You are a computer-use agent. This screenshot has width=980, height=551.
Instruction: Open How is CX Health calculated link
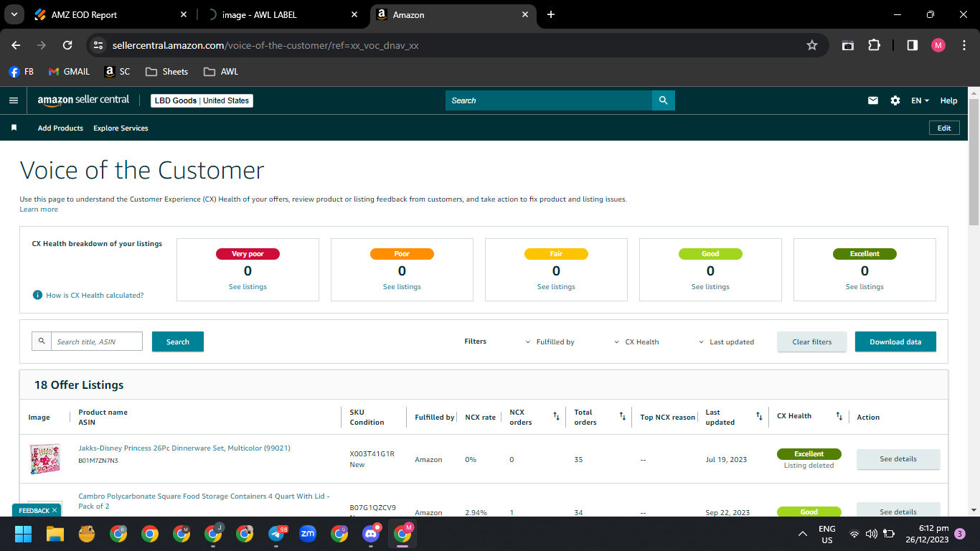(x=95, y=295)
